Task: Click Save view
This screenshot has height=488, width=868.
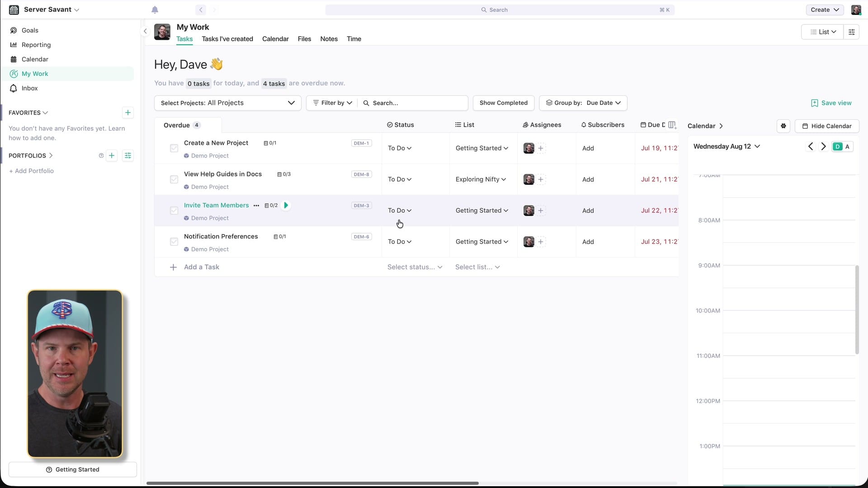Action: (x=831, y=103)
